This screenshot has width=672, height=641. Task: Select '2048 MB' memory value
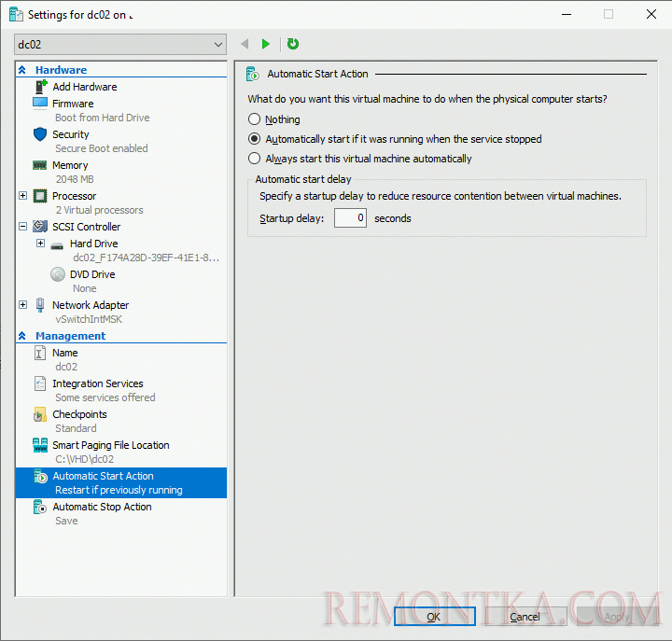pos(75,179)
